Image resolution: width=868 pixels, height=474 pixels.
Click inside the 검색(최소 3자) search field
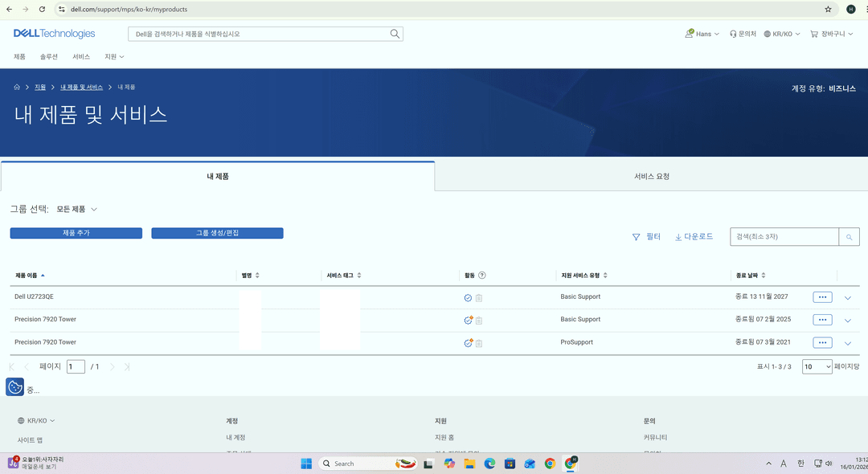click(x=784, y=236)
